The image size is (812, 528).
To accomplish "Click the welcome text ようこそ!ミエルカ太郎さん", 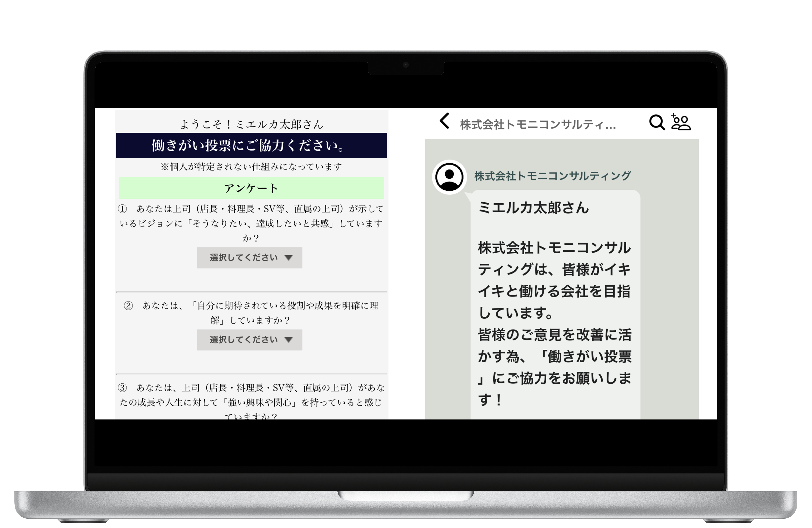I will pyautogui.click(x=251, y=124).
